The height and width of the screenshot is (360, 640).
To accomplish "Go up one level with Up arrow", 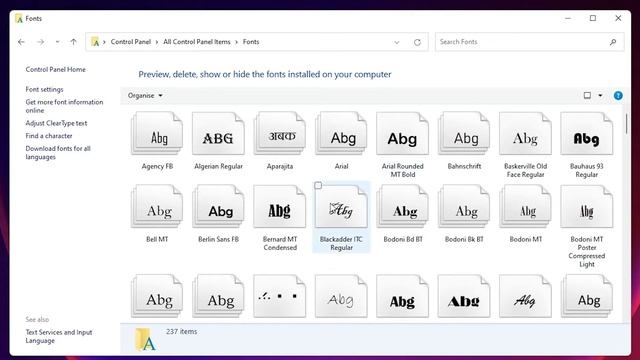I will [73, 42].
